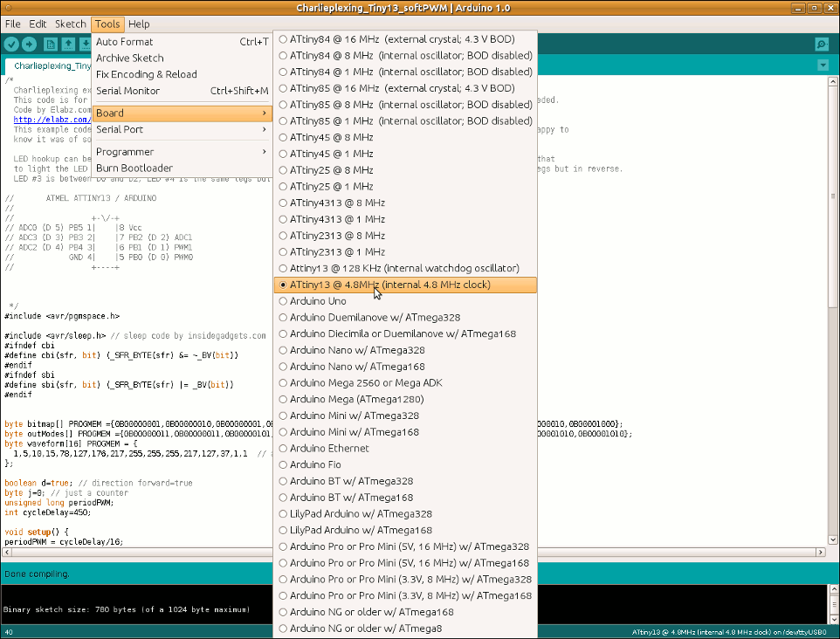Click the Arduino window system menu icon

8,8
